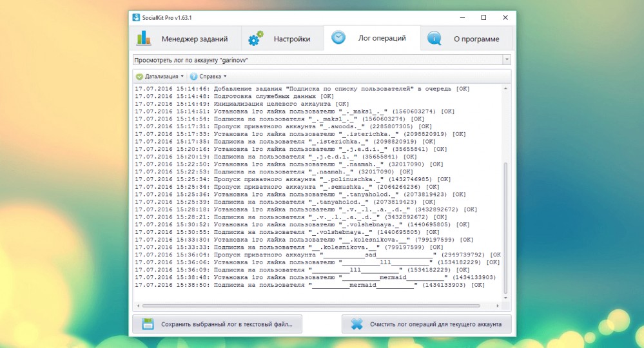Select the 15:38:50 Подписка line for mermaid
The width and height of the screenshot is (644, 348).
click(x=309, y=285)
